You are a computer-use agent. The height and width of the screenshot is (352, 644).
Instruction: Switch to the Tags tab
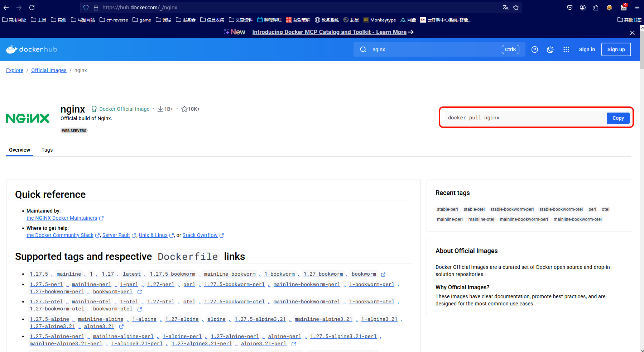tap(47, 150)
